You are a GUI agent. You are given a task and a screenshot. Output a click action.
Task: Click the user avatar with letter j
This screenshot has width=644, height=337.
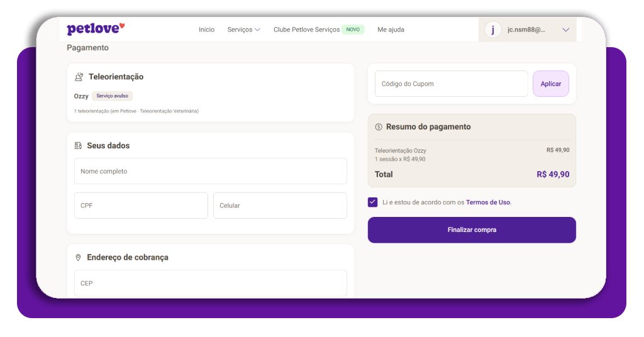493,30
